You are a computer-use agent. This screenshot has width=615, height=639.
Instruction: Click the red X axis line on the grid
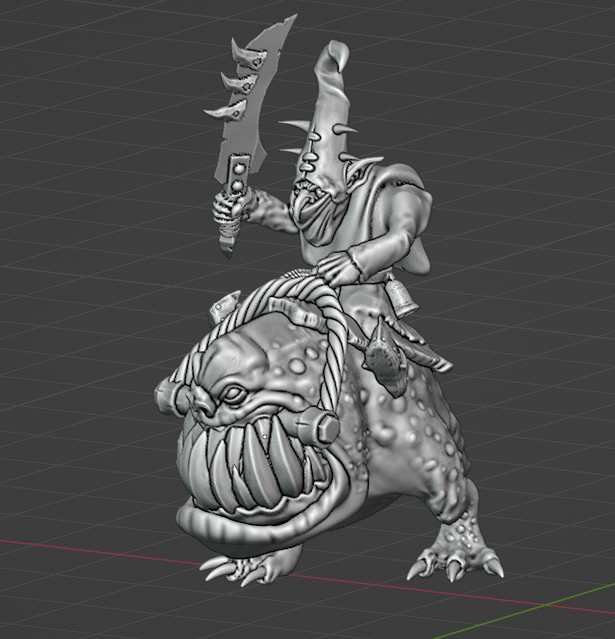80,548
